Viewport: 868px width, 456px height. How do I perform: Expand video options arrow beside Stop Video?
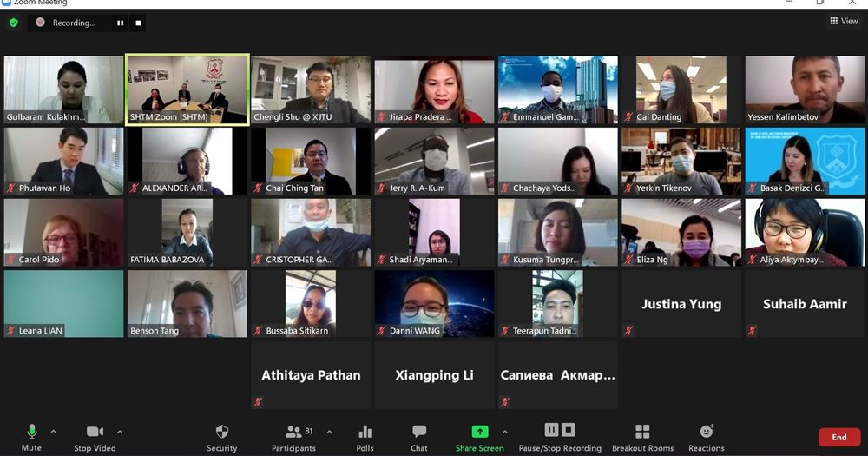click(x=120, y=432)
